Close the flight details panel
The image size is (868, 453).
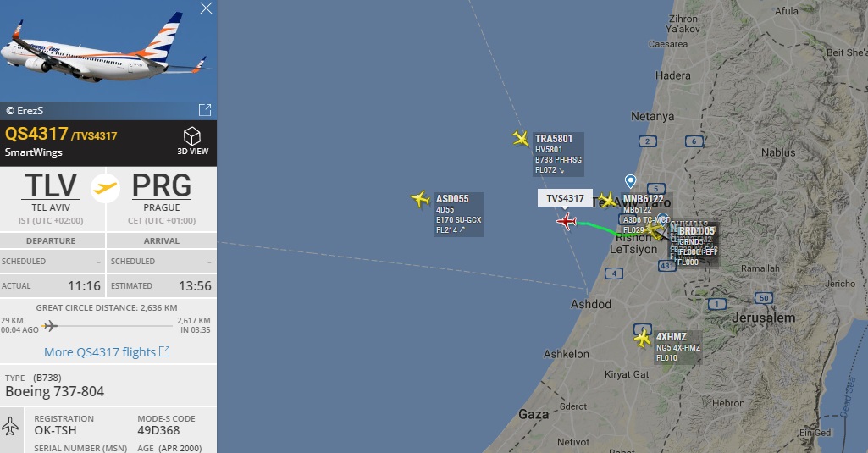(x=206, y=8)
